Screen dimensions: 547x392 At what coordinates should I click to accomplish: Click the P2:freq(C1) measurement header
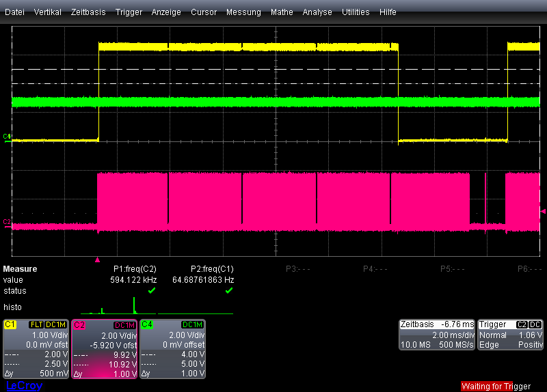point(212,269)
